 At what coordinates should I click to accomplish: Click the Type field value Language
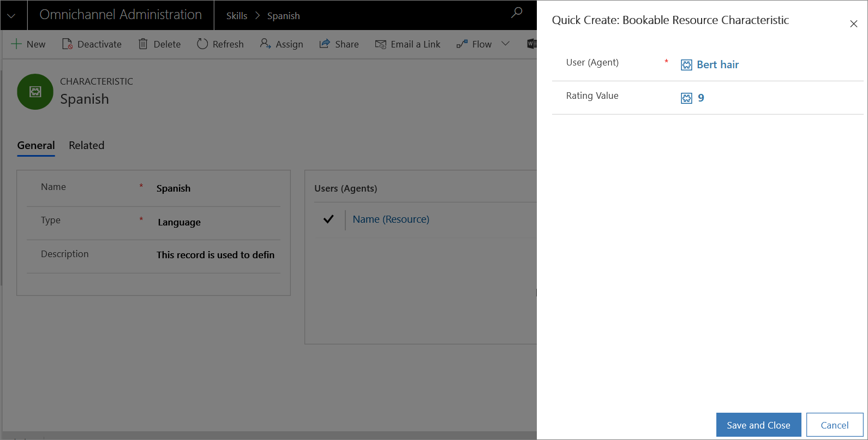coord(179,222)
